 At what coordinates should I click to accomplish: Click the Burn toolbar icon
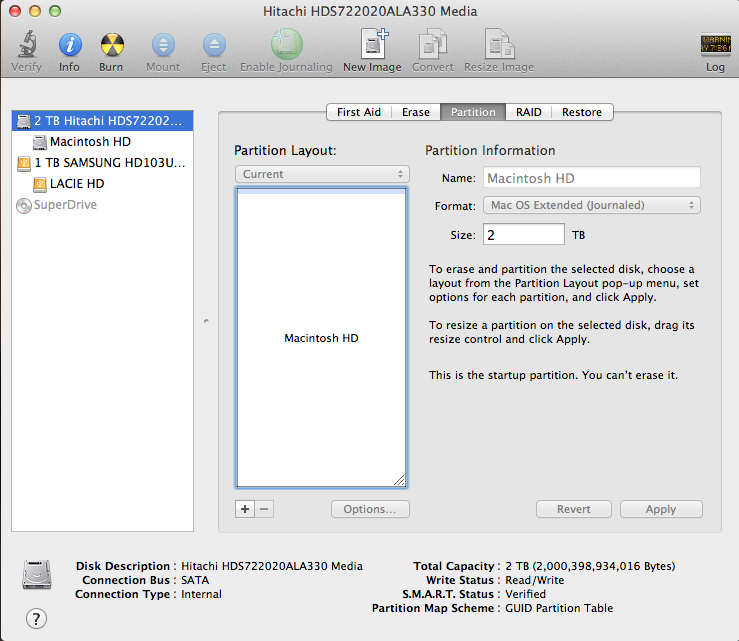point(112,45)
